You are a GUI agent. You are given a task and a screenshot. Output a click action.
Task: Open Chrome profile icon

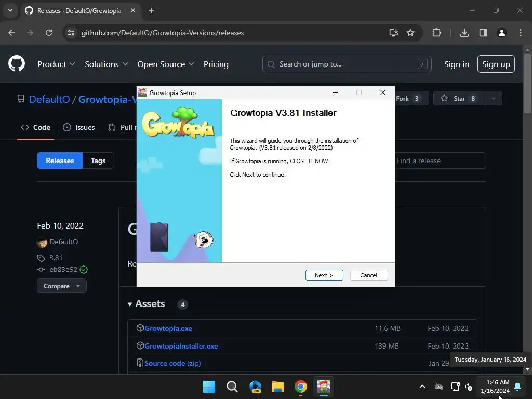click(502, 33)
